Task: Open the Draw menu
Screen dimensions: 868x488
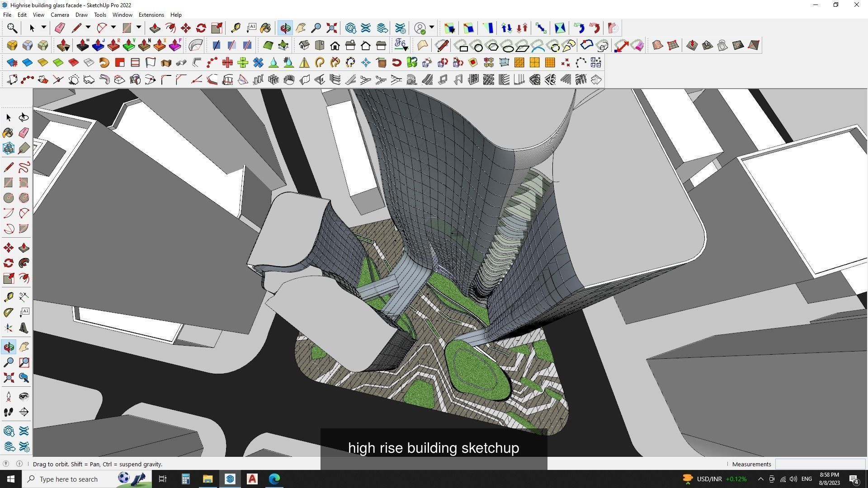Action: pos(81,15)
